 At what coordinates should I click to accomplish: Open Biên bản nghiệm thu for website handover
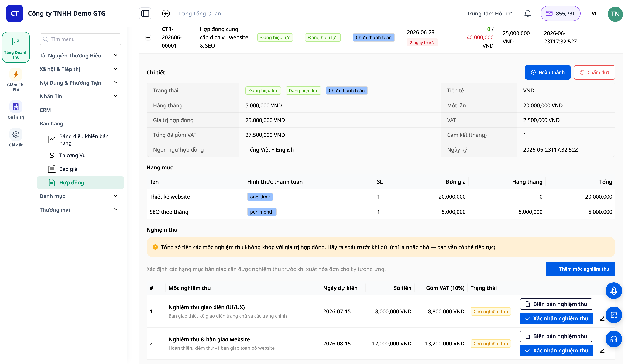point(556,336)
